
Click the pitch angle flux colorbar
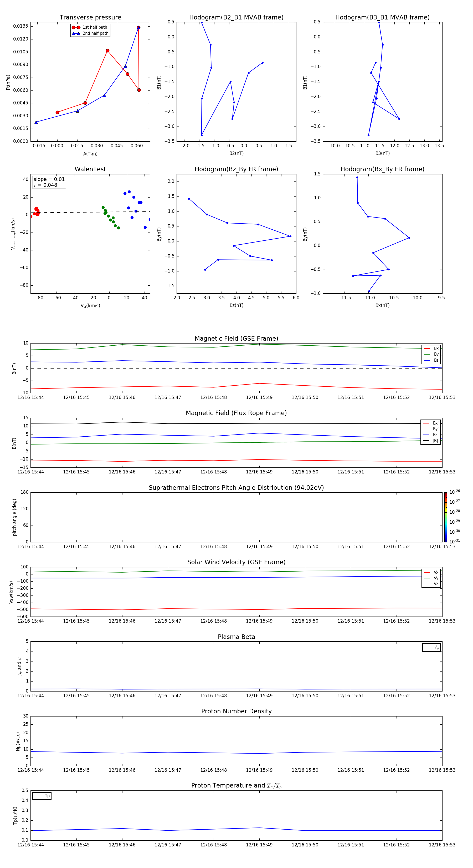point(446,517)
